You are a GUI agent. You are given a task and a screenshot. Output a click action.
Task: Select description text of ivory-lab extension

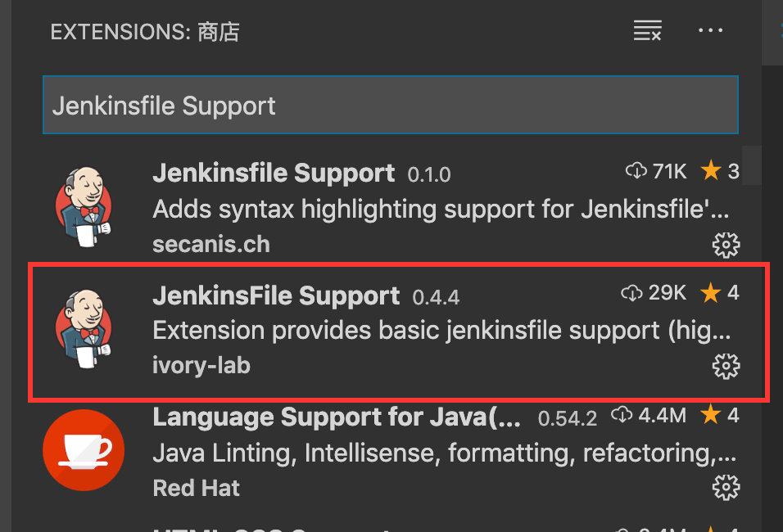tap(442, 331)
